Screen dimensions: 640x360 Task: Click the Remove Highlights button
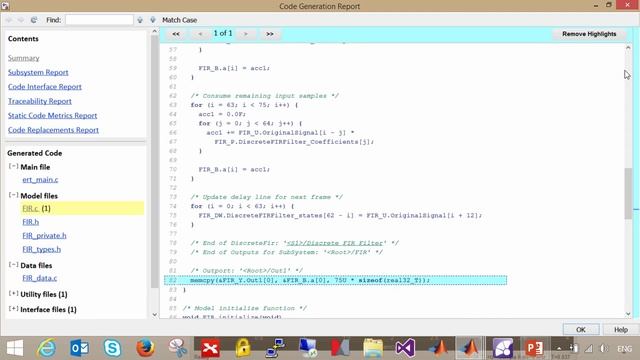pyautogui.click(x=589, y=34)
